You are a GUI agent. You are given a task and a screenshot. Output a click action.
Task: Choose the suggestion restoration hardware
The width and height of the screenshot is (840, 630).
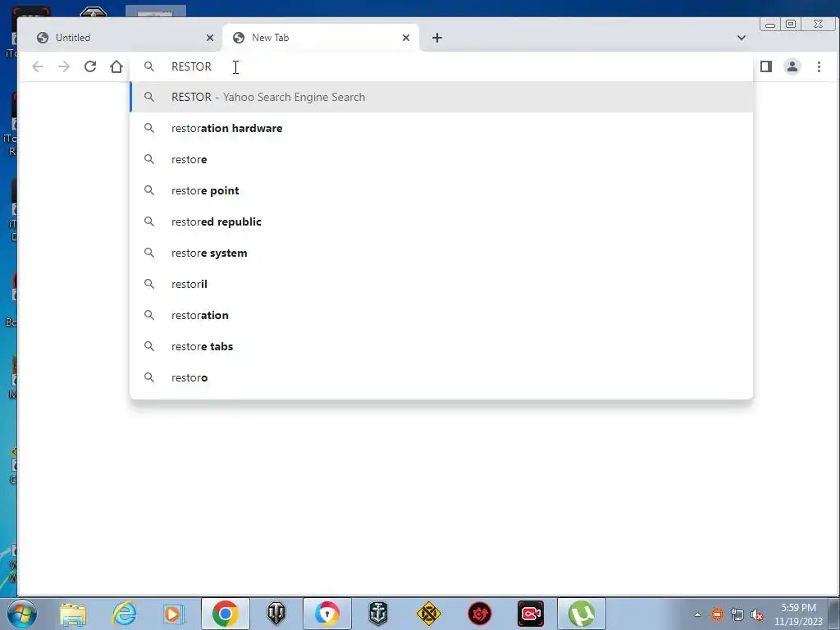(x=441, y=128)
